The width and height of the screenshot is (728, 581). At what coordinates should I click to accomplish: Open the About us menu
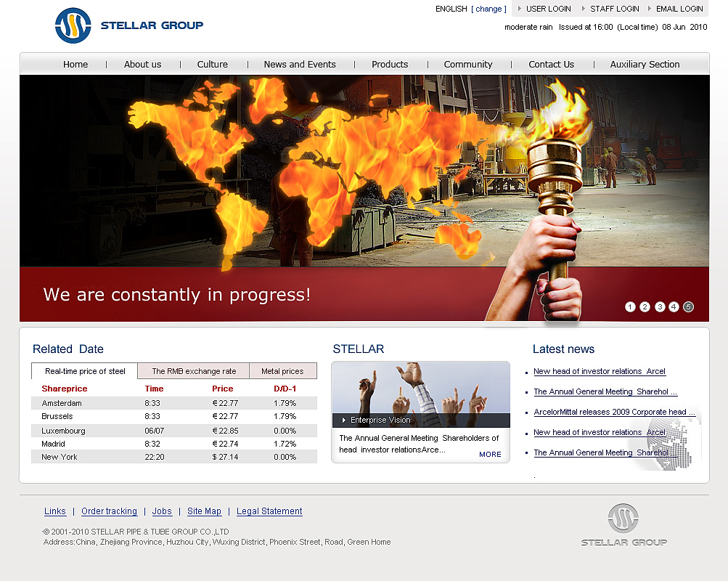click(142, 64)
